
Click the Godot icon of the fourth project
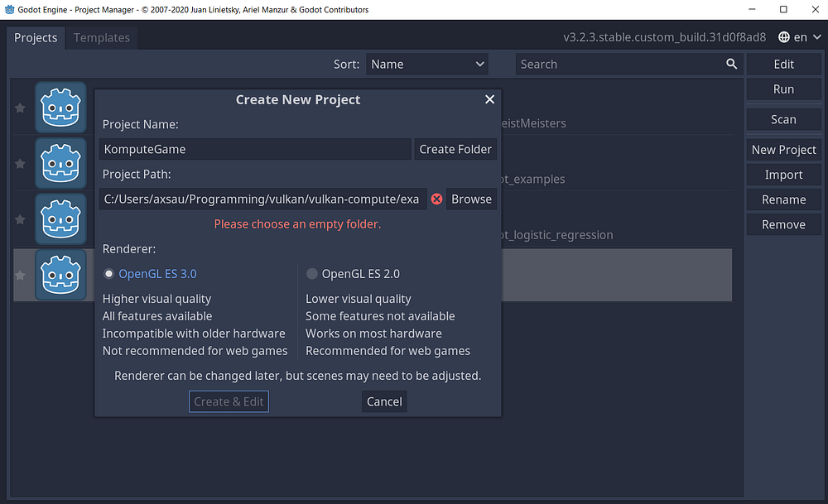(x=60, y=275)
